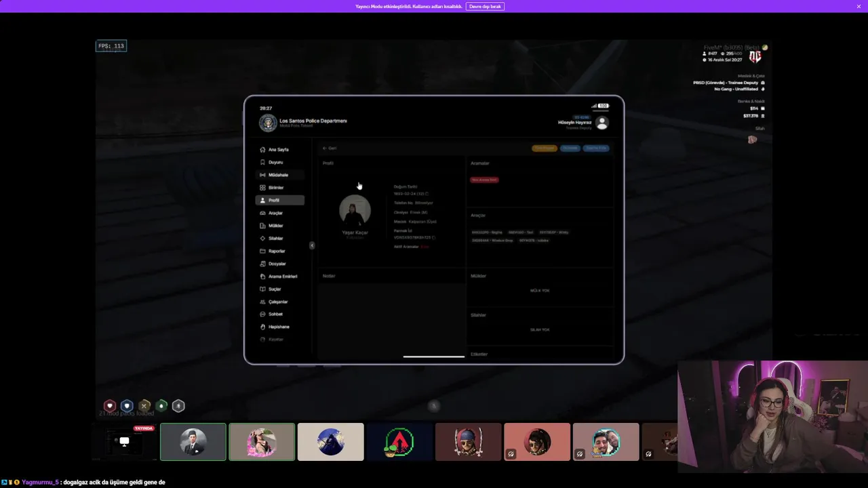Open the Birimler units section
The image size is (868, 488).
click(x=279, y=187)
